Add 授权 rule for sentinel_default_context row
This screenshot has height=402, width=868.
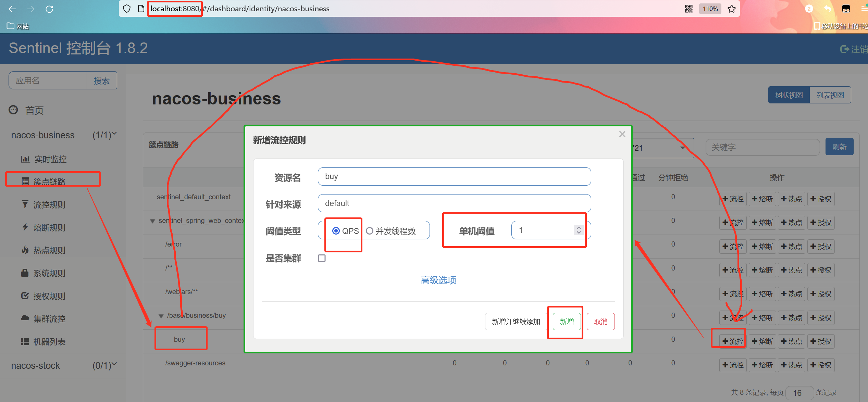click(821, 199)
